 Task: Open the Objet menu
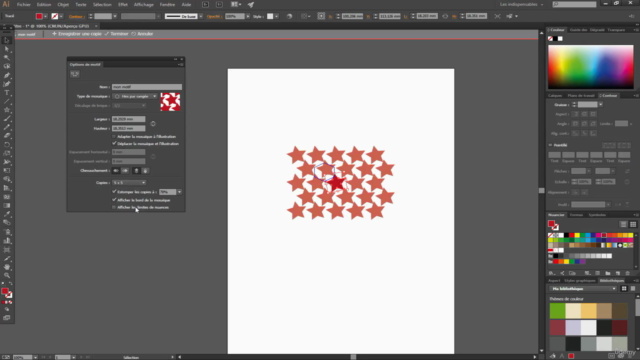pyautogui.click(x=63, y=4)
